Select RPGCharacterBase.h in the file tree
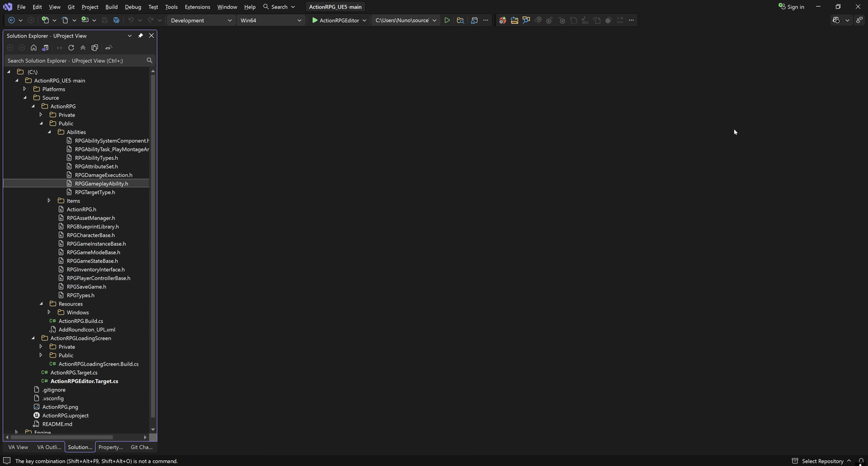The height and width of the screenshot is (466, 868). [91, 235]
